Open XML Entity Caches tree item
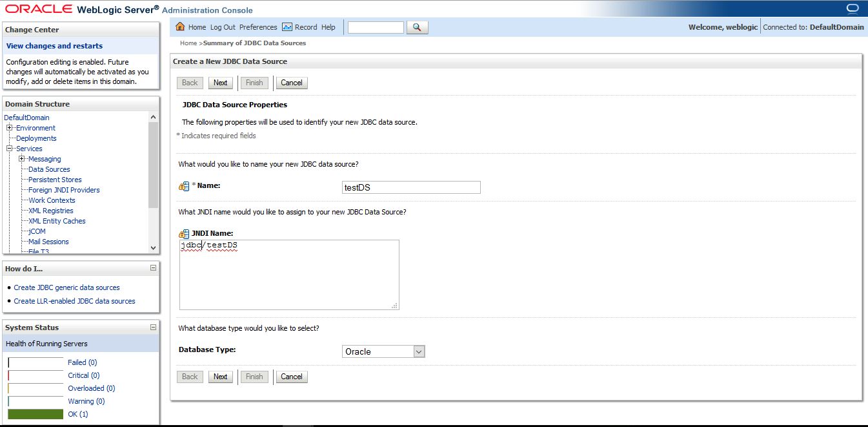 [57, 221]
